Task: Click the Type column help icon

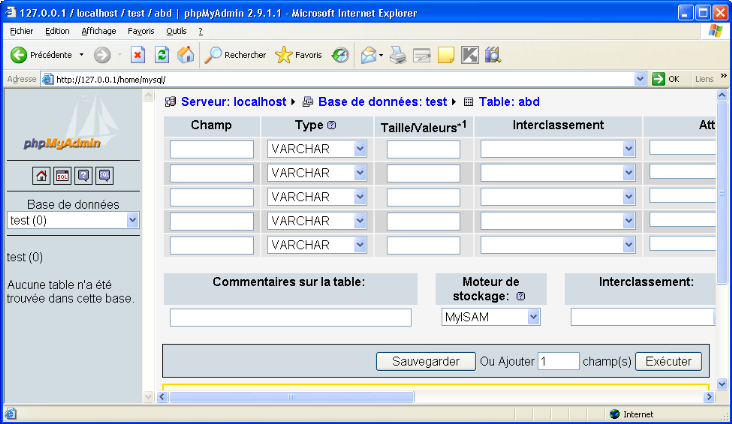Action: [x=331, y=126]
